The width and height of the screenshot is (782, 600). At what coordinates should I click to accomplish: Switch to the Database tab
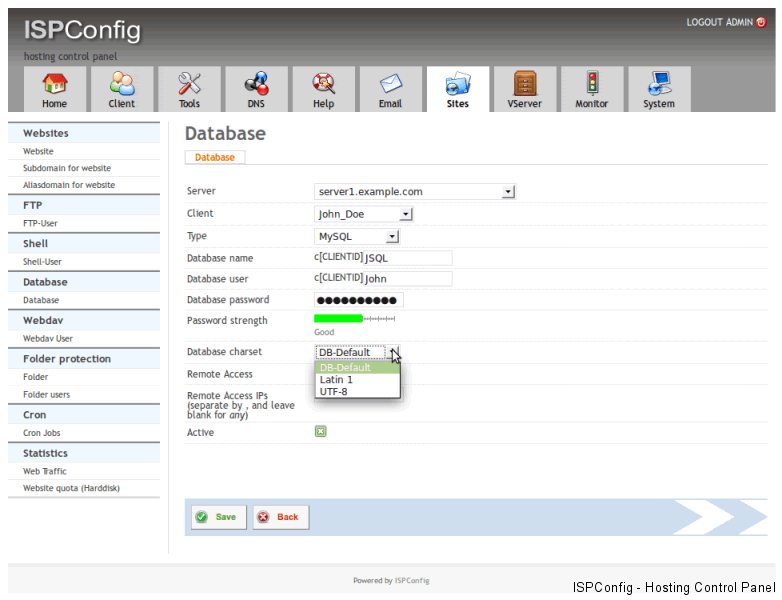pyautogui.click(x=215, y=157)
